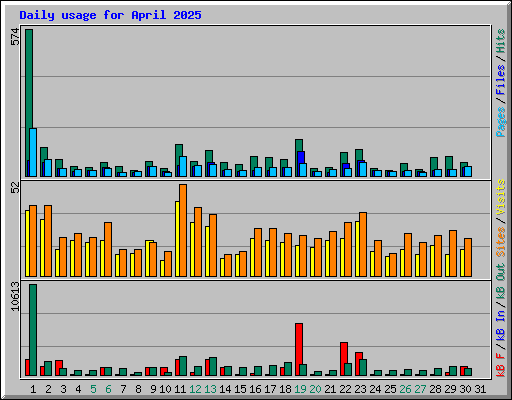Click the orange sites bar for day 11
The width and height of the screenshot is (512, 400).
tap(183, 230)
